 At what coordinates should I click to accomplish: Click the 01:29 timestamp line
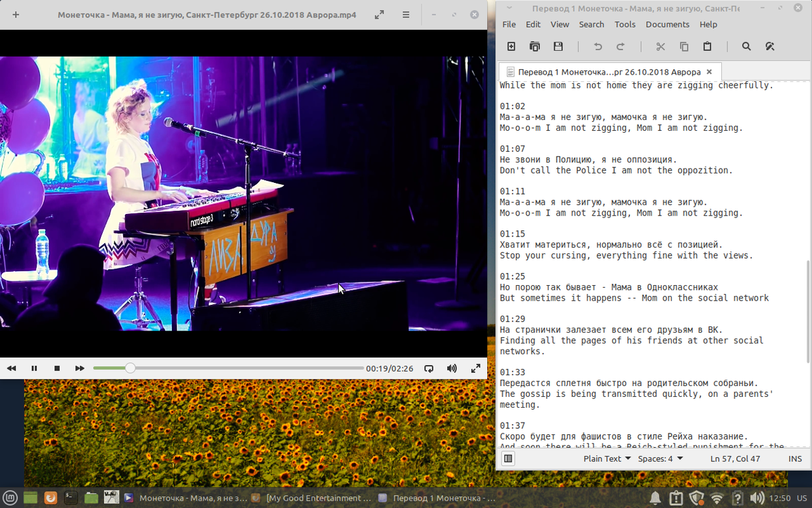click(512, 319)
